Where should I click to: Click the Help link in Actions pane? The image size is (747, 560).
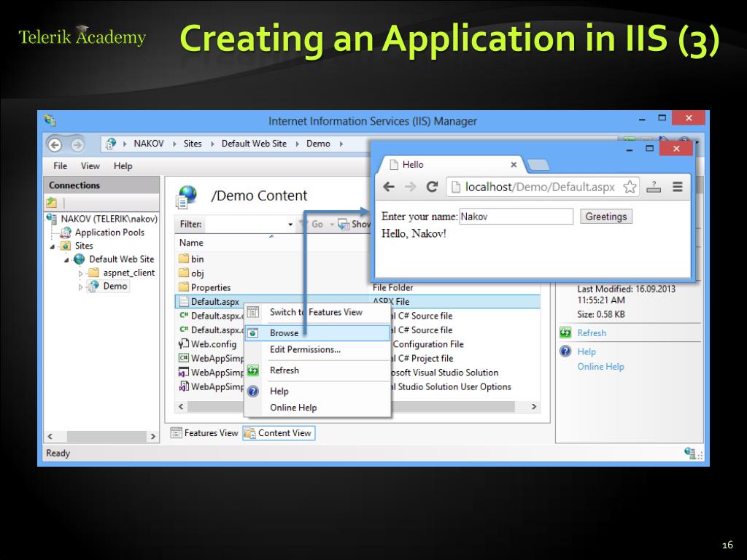tap(587, 351)
